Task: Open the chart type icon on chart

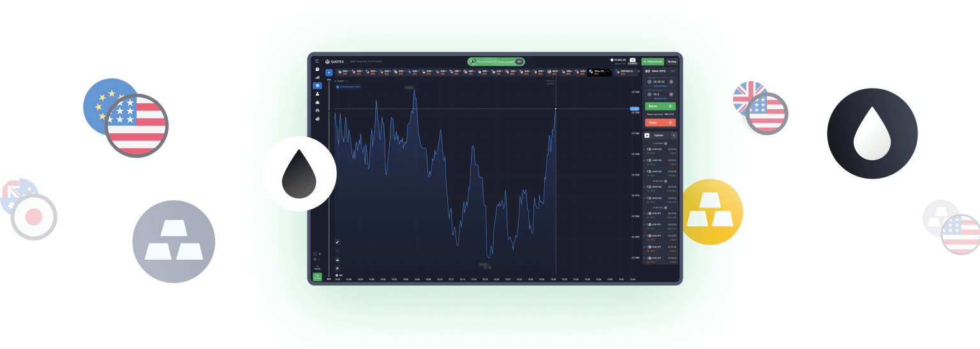Action: (338, 260)
